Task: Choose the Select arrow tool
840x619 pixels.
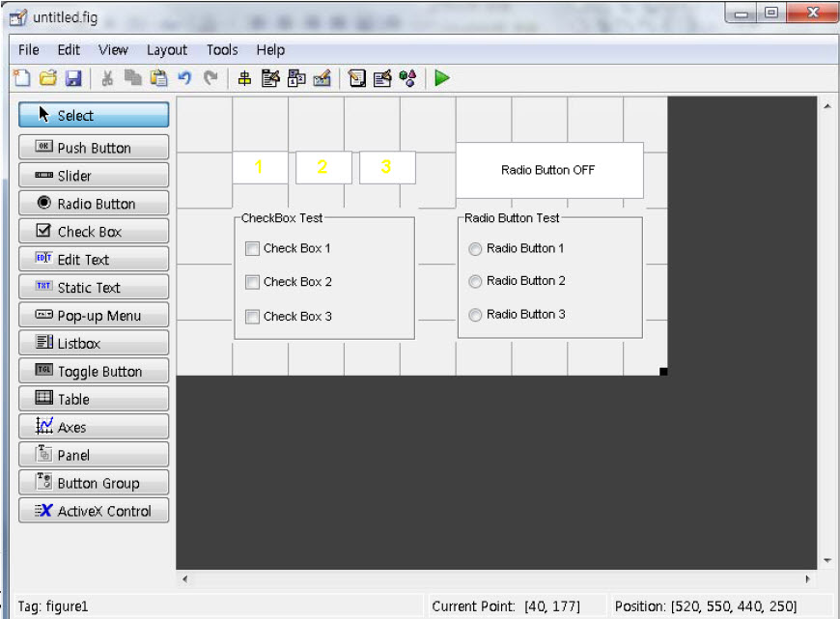Action: [94, 115]
